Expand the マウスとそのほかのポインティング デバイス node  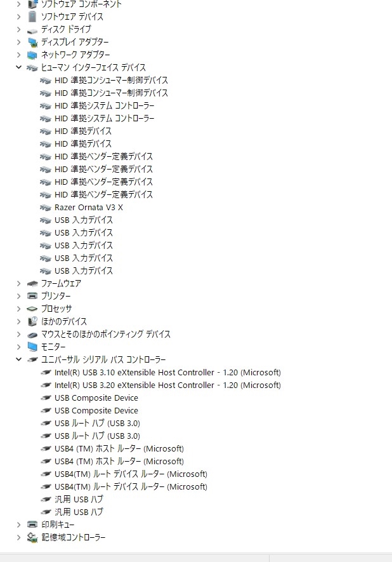[18, 334]
